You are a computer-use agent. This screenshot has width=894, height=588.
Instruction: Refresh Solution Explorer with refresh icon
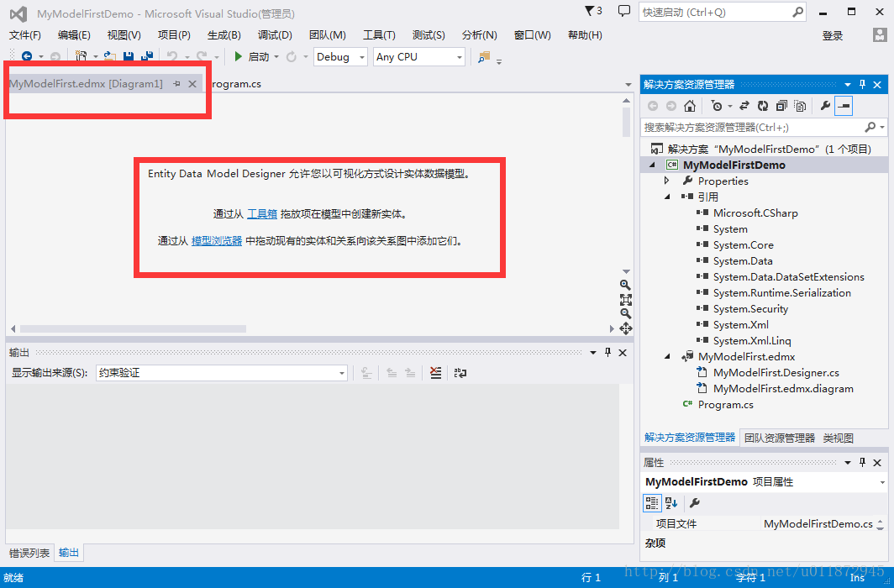(x=763, y=106)
